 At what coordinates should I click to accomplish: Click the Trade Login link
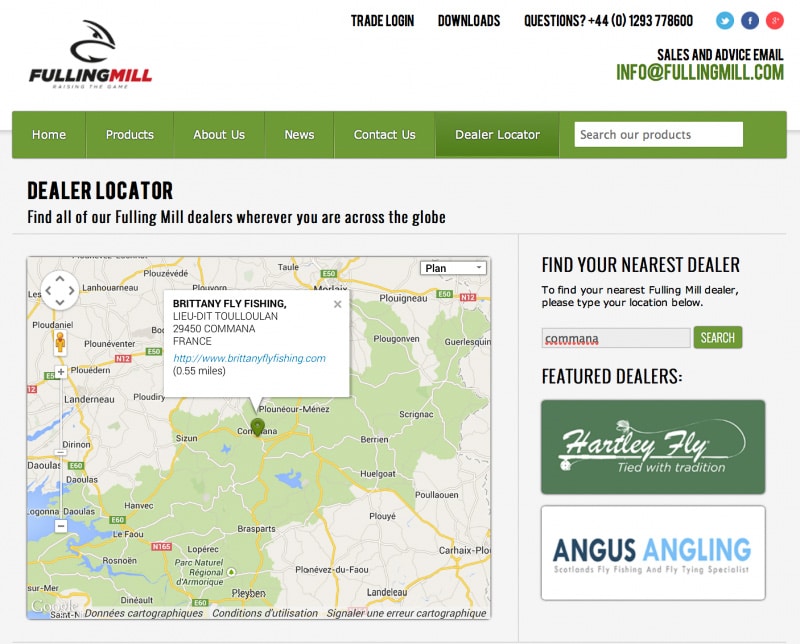(x=382, y=21)
